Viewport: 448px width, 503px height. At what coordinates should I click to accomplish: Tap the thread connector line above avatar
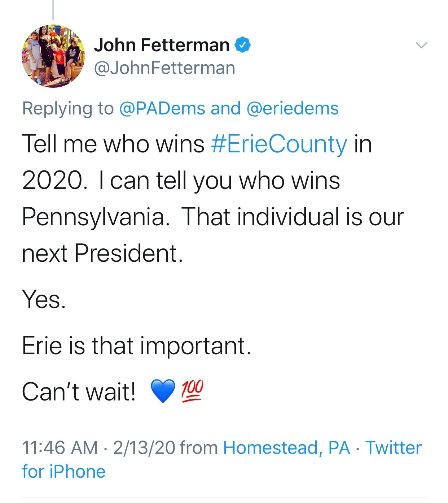click(x=53, y=10)
